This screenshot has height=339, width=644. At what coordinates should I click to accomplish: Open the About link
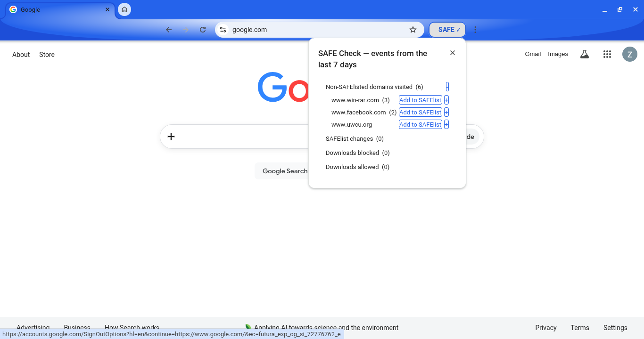point(21,55)
